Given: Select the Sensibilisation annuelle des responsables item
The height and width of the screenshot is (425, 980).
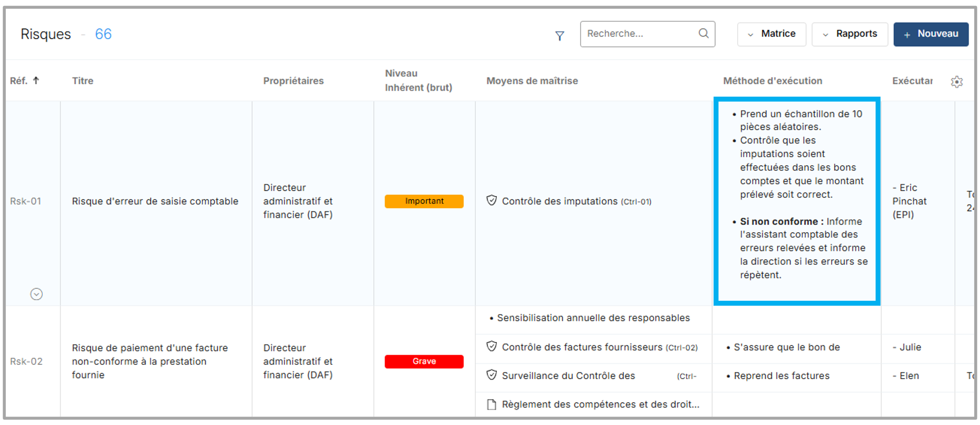Looking at the screenshot, I should coord(593,318).
